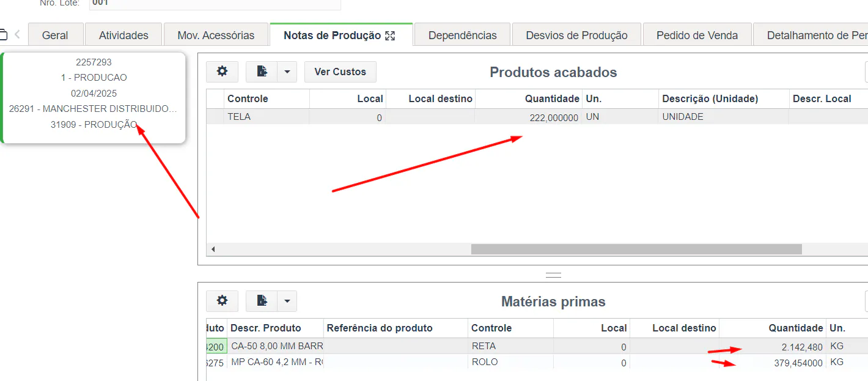Click export document icon in Produtos acabados
This screenshot has height=381, width=868.
click(262, 72)
